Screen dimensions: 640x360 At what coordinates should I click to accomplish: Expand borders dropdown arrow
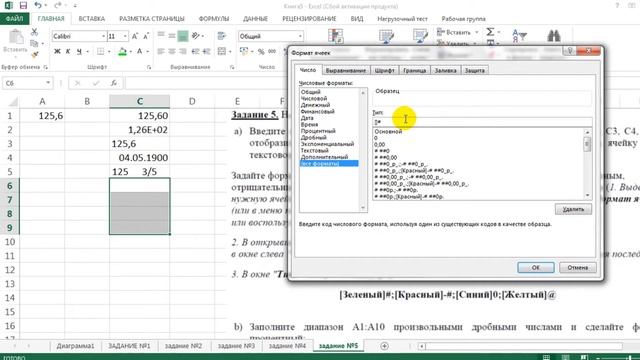coord(109,51)
